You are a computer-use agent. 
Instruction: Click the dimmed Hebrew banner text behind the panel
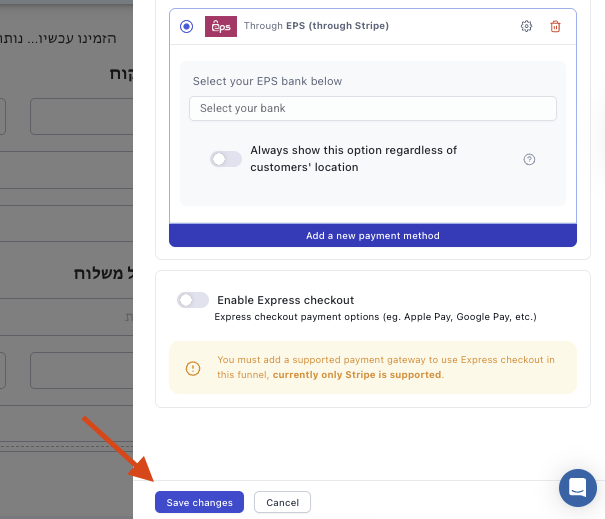[58, 38]
